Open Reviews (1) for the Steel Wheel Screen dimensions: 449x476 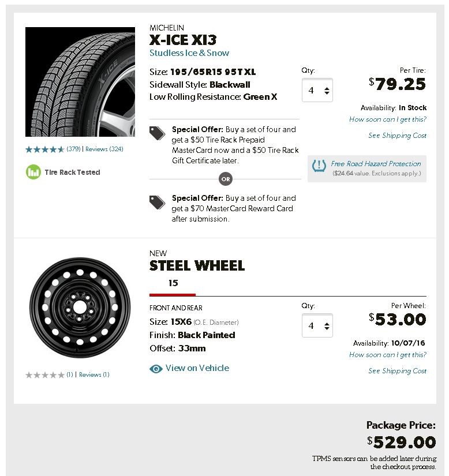93,375
